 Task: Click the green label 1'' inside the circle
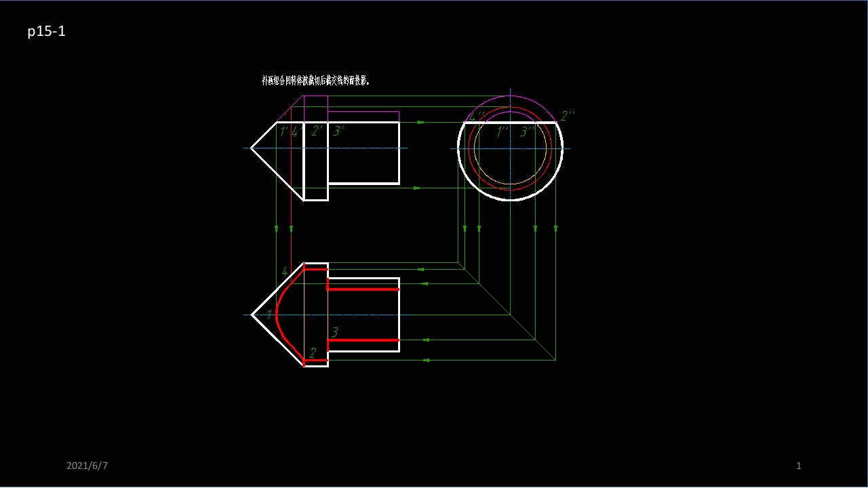coord(502,132)
